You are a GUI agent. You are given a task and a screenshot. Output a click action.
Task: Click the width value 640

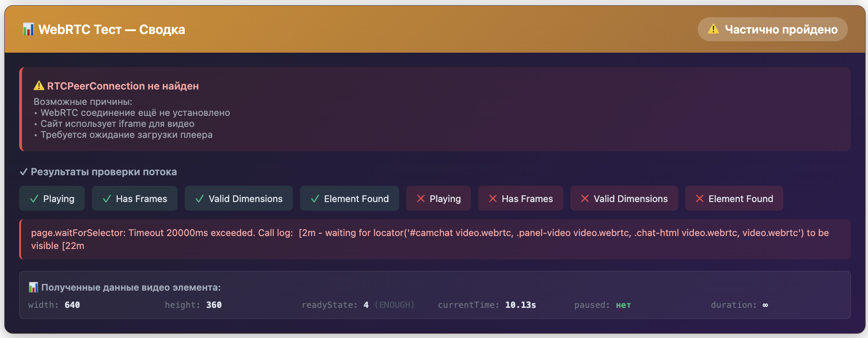tap(72, 305)
